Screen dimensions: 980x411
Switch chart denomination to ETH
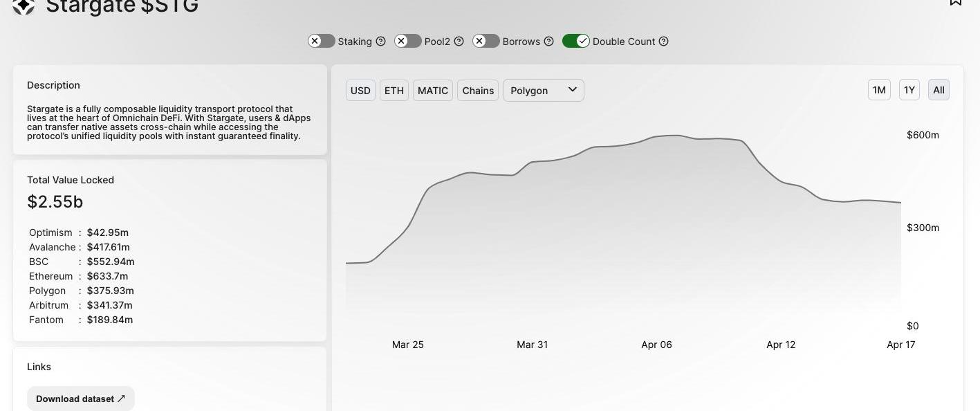click(394, 91)
